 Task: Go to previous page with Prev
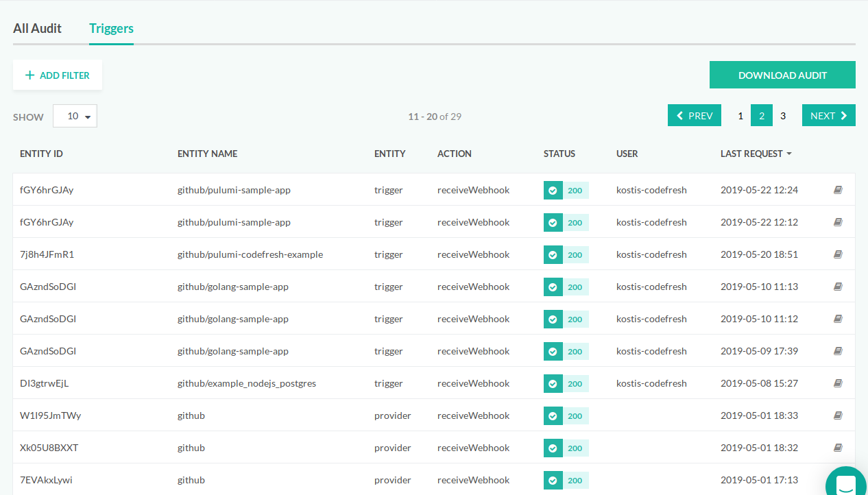coord(695,116)
